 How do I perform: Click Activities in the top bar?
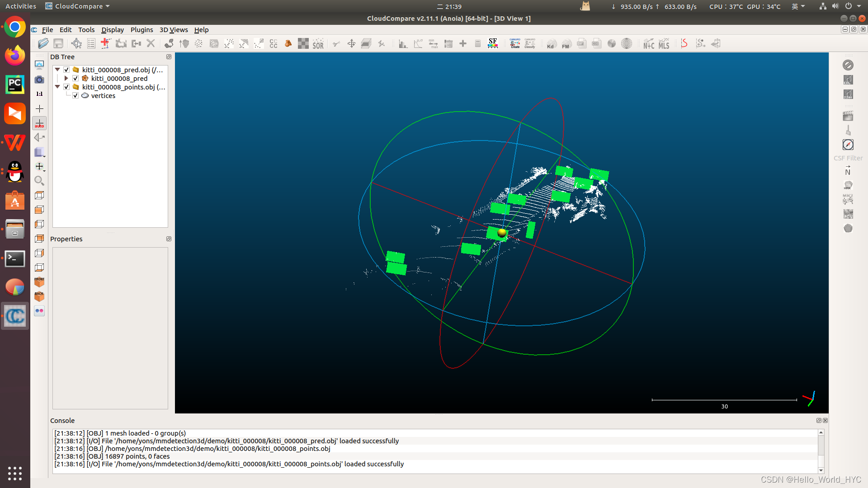(20, 6)
